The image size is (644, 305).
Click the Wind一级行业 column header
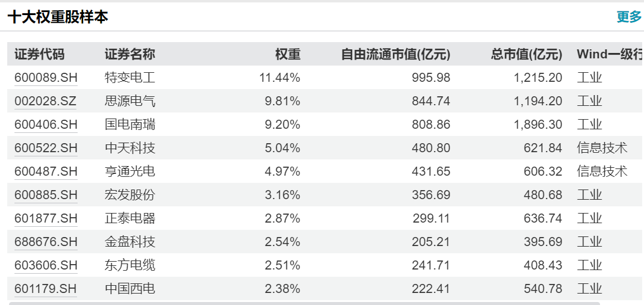(609, 54)
